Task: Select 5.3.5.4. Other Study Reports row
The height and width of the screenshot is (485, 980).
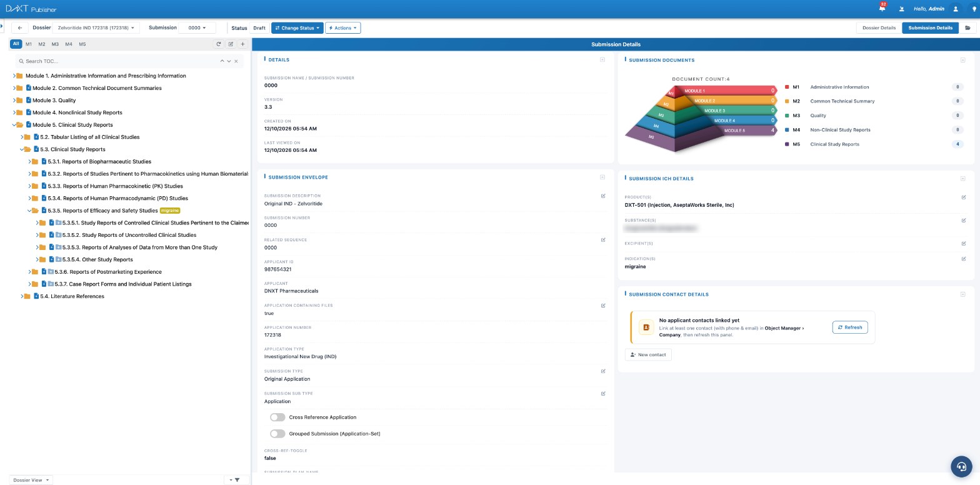Action: point(97,259)
